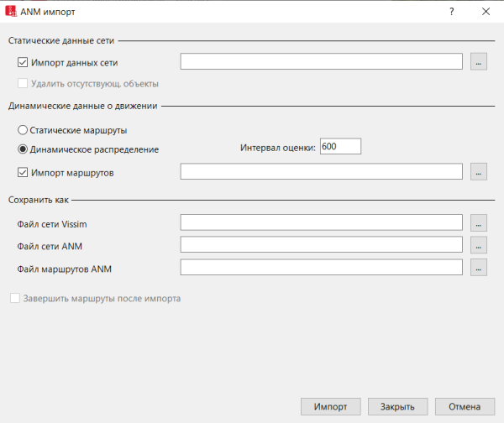Select the Динамическое распределение radio option
The width and height of the screenshot is (504, 423).
point(23,149)
